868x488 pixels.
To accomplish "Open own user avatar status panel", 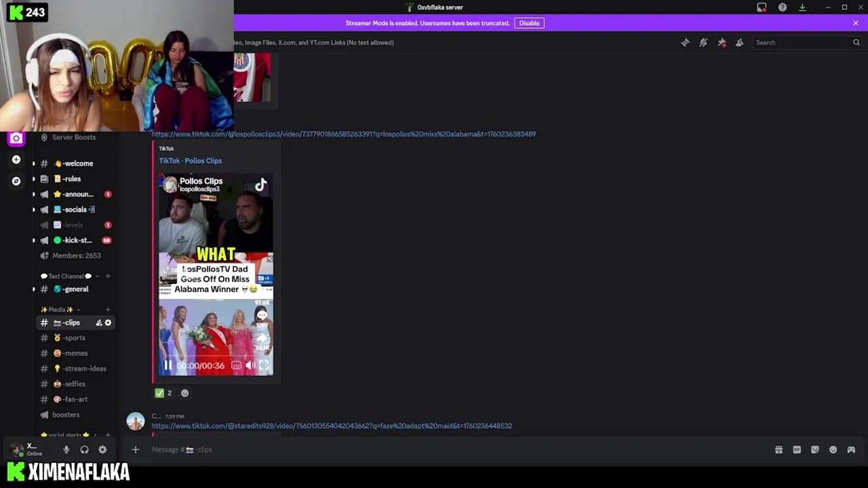I will click(x=16, y=449).
